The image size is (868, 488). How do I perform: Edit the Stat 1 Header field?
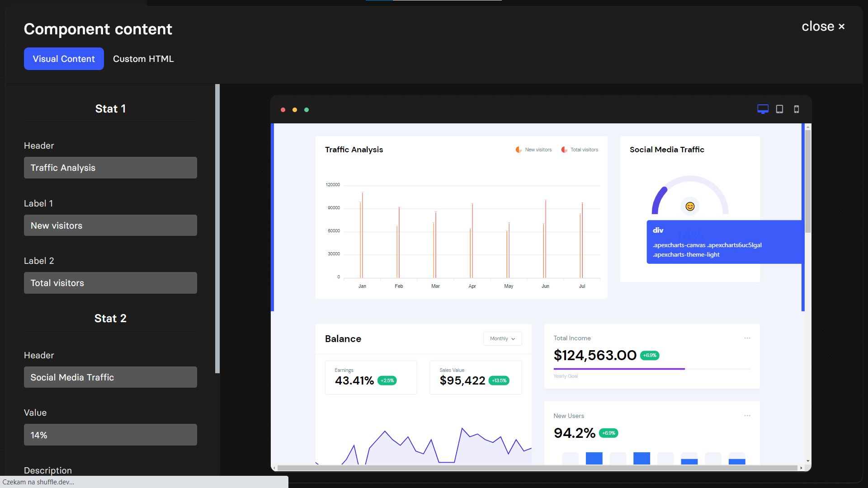[x=110, y=168]
